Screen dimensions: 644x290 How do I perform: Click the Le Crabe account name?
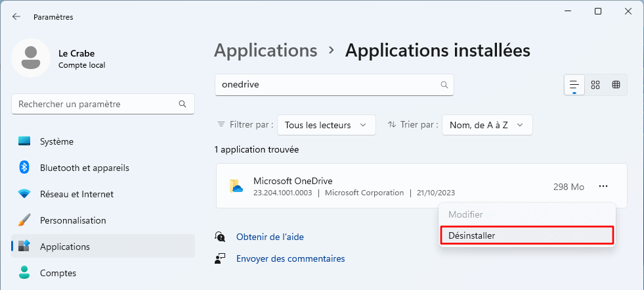click(x=76, y=53)
